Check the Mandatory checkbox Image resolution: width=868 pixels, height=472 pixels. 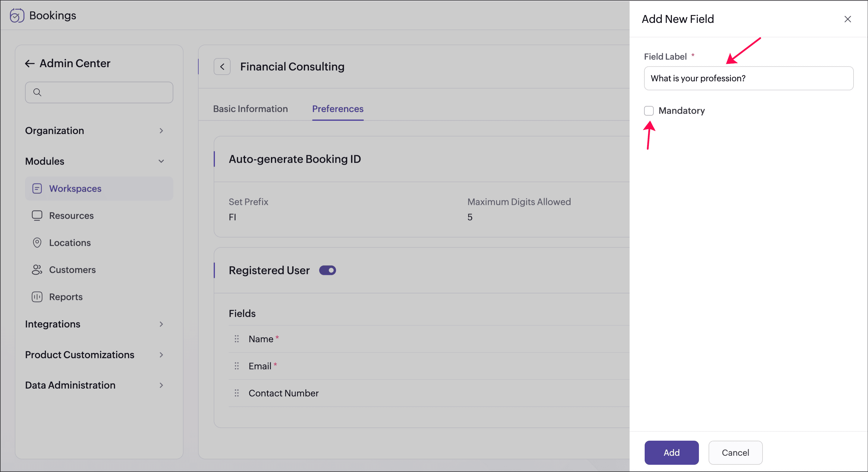[649, 111]
